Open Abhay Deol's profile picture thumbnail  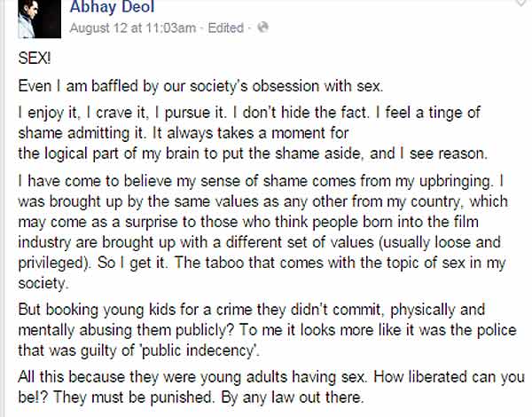[39, 19]
